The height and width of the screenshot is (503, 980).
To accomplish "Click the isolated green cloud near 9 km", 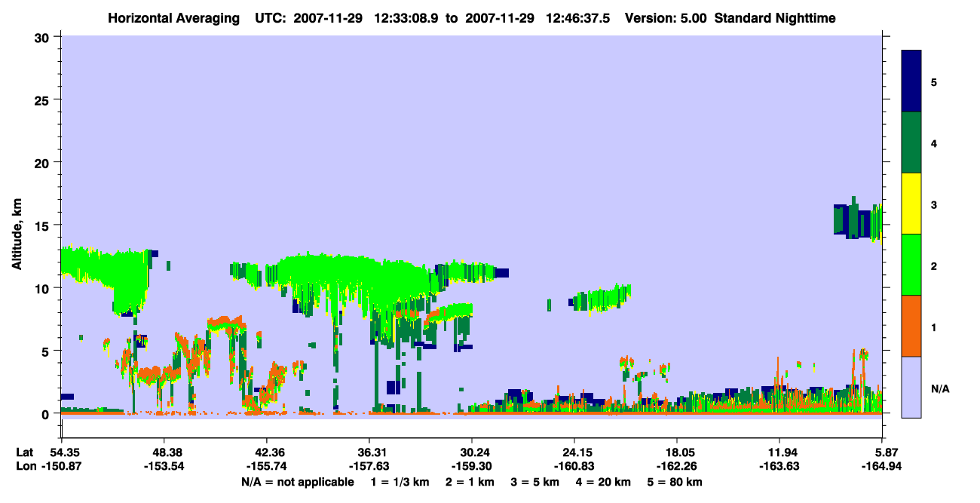I will [x=601, y=299].
